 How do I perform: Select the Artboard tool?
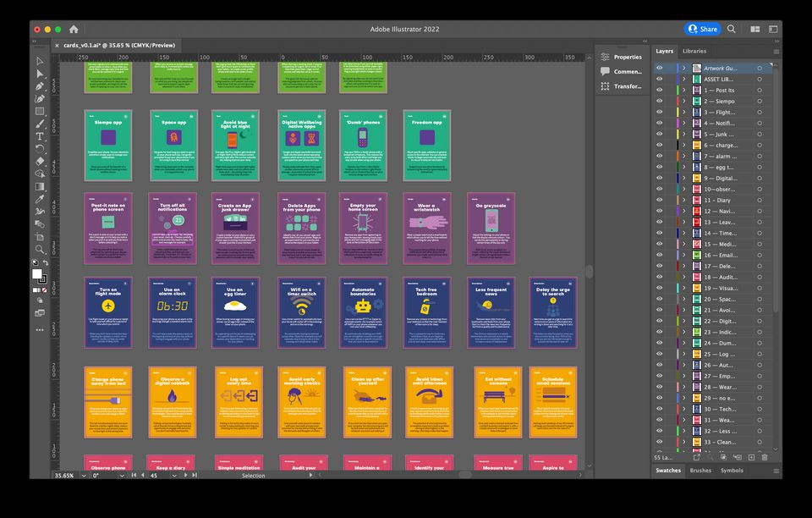tap(40, 237)
